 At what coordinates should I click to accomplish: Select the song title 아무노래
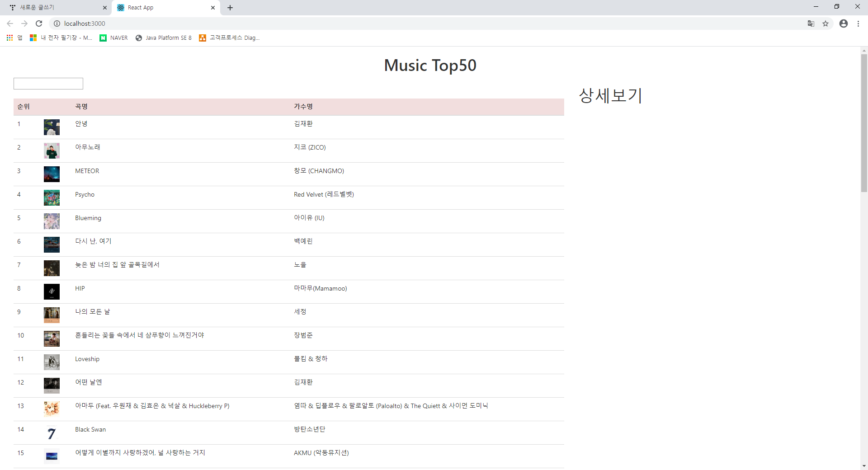88,147
